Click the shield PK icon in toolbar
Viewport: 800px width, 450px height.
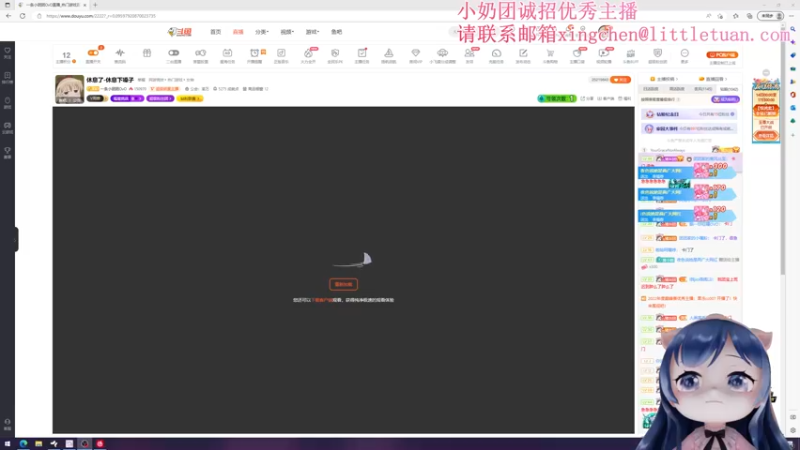tap(335, 53)
